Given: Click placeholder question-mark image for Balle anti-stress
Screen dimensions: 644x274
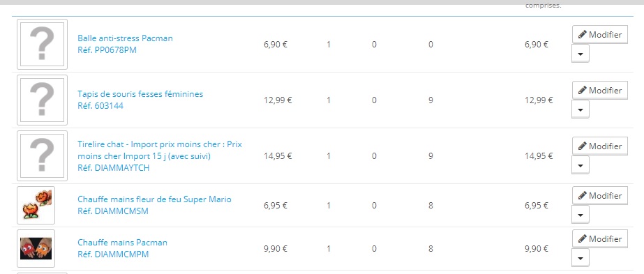Looking at the screenshot, I should click(x=43, y=45).
